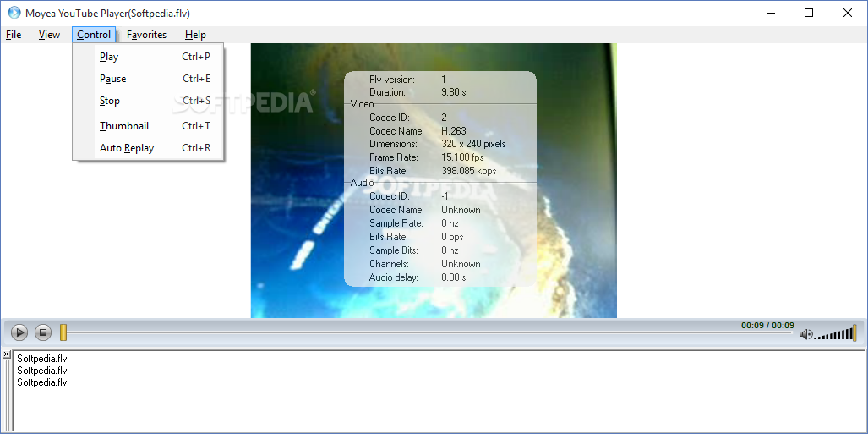Screen dimensions: 868x434
Task: Mute audio via the speaker icon
Action: tap(806, 333)
